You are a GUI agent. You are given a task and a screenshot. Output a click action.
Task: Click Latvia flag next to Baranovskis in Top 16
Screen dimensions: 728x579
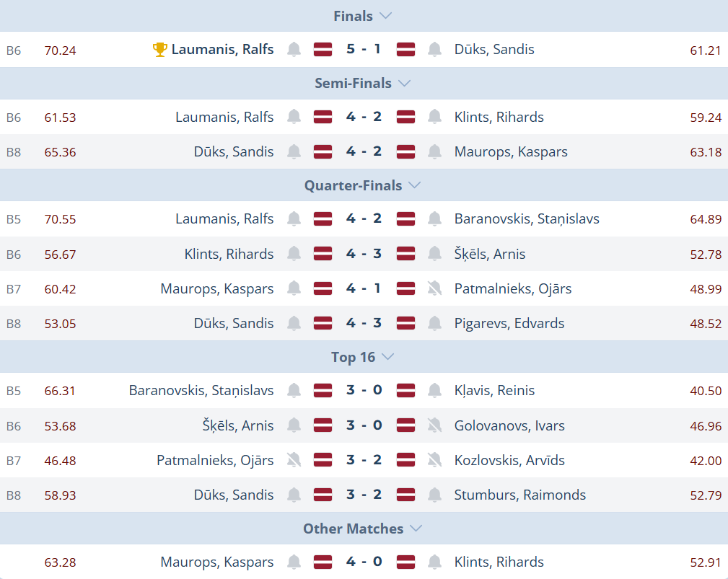[323, 391]
